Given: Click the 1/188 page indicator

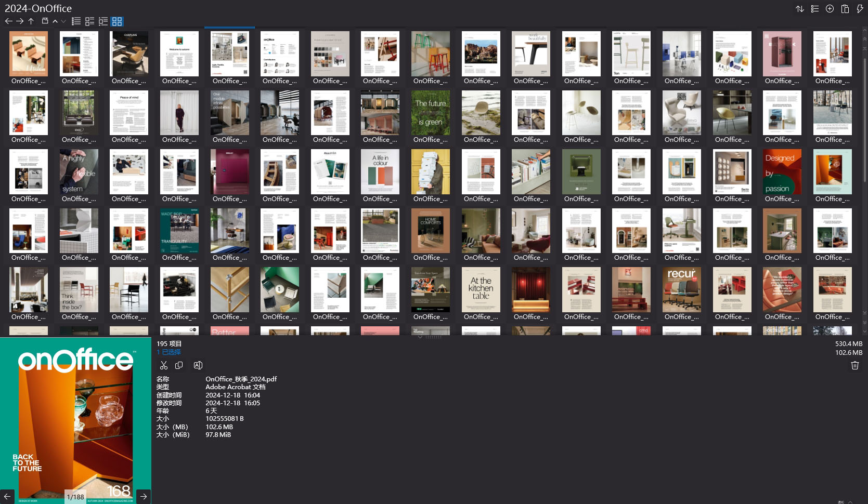Looking at the screenshot, I should [75, 497].
